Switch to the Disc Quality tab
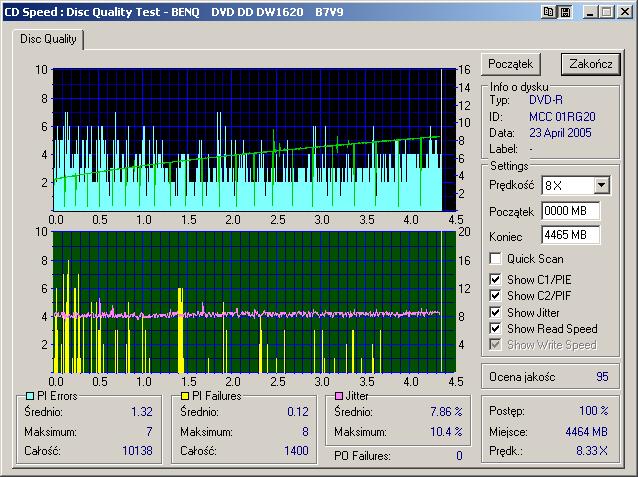 [x=48, y=39]
